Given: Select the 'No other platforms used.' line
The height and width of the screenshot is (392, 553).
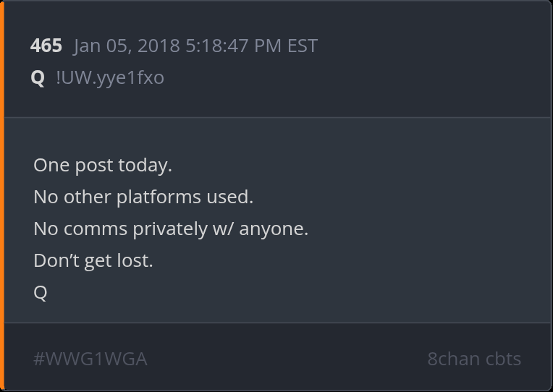Looking at the screenshot, I should tap(143, 197).
